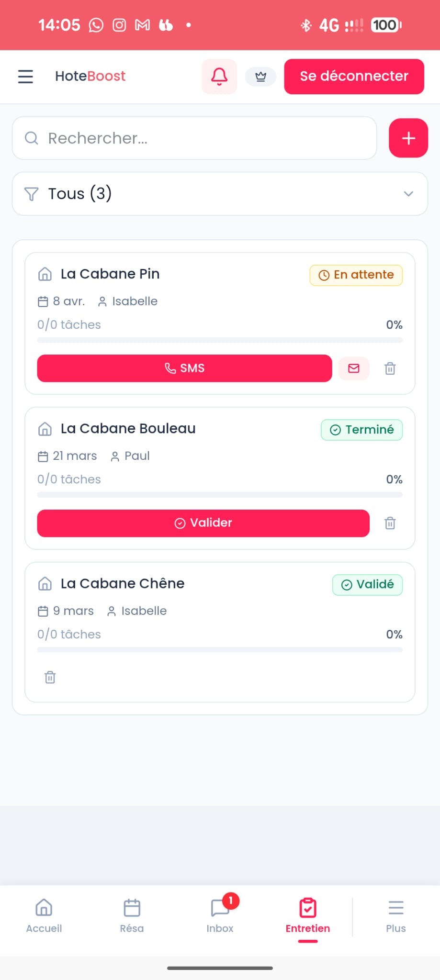This screenshot has height=980, width=440.
Task: Click Valider for La Cabane Bouleau
Action: 203,523
